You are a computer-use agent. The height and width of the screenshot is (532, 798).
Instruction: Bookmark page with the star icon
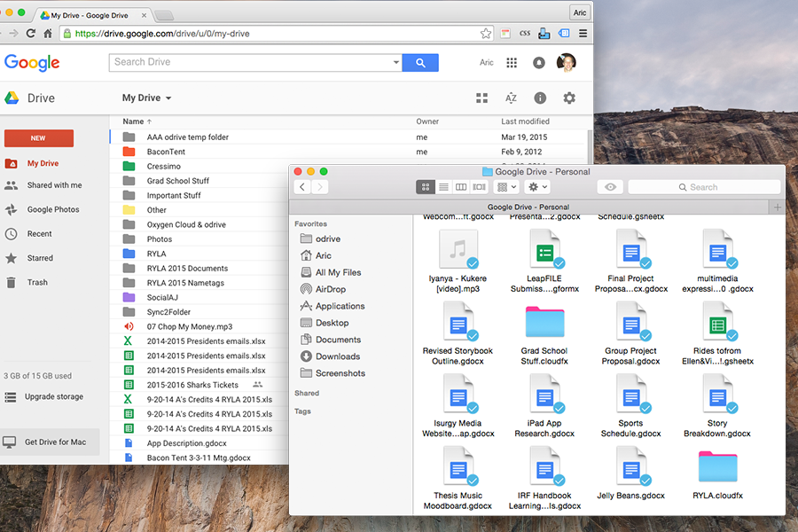coord(486,34)
